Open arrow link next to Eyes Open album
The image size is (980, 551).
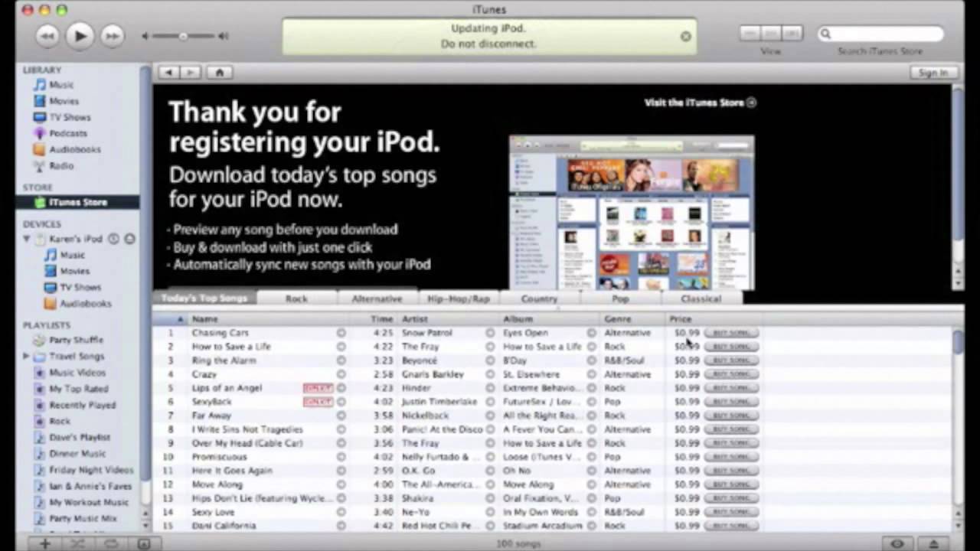(591, 333)
